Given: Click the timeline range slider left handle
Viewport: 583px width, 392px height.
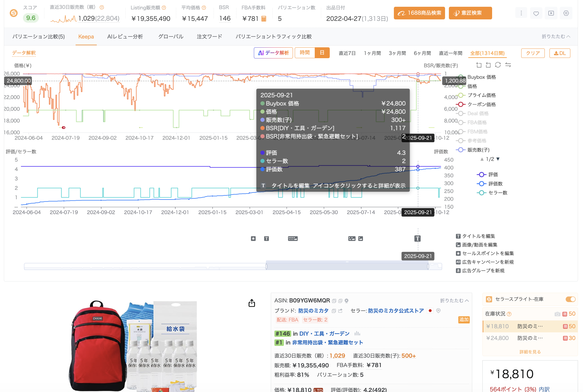Looking at the screenshot, I should coord(266,267).
